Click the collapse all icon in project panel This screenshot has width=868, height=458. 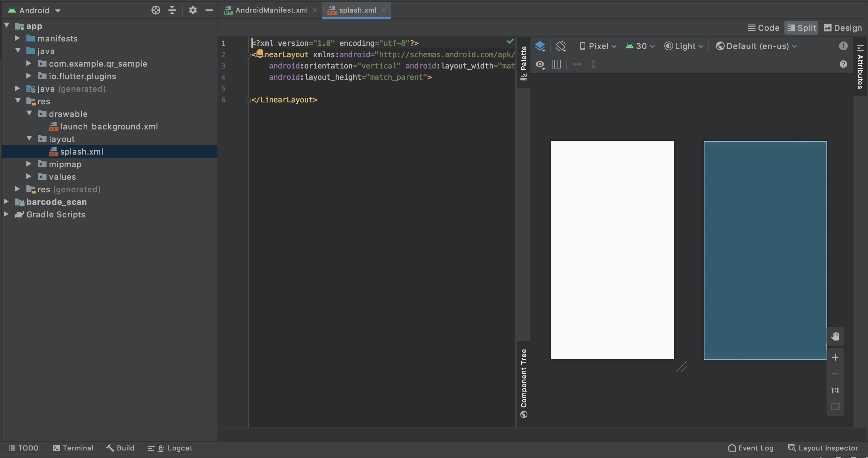[172, 10]
